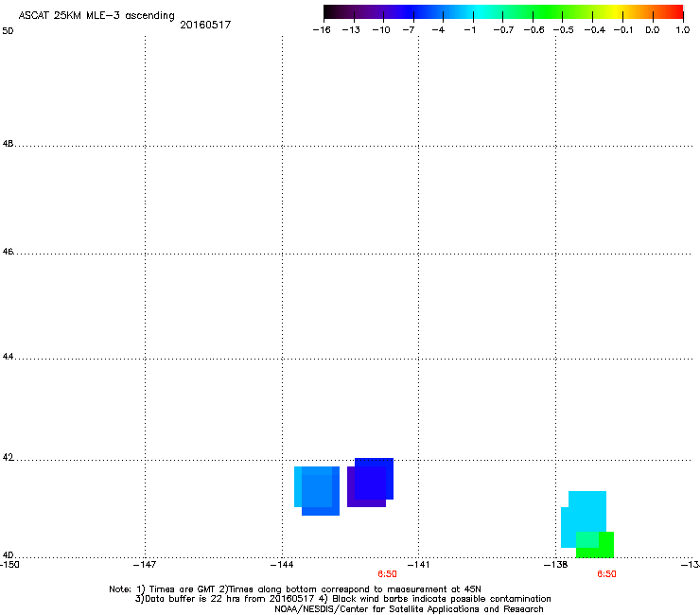Click the colorbar label -4

pyautogui.click(x=438, y=30)
